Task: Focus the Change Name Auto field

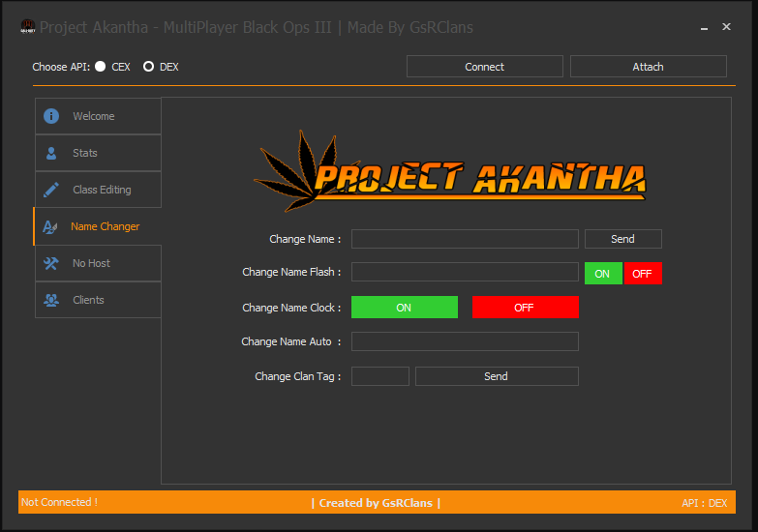Action: (465, 341)
